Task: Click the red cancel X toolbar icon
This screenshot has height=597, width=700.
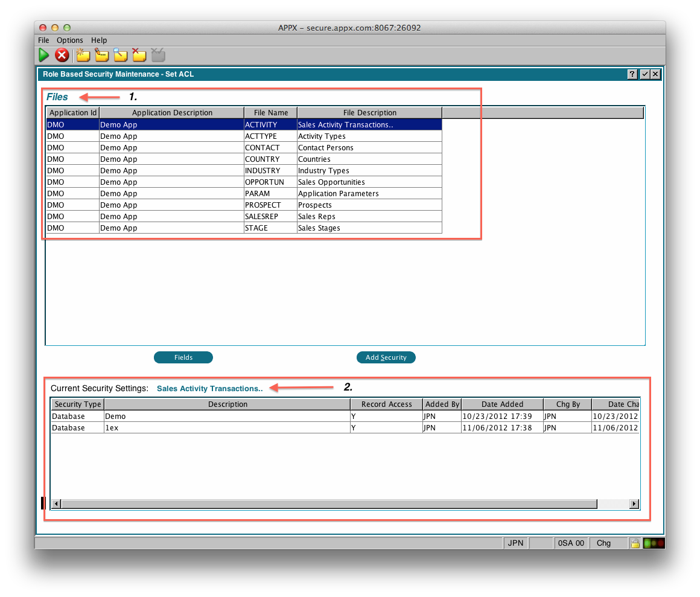Action: [62, 56]
